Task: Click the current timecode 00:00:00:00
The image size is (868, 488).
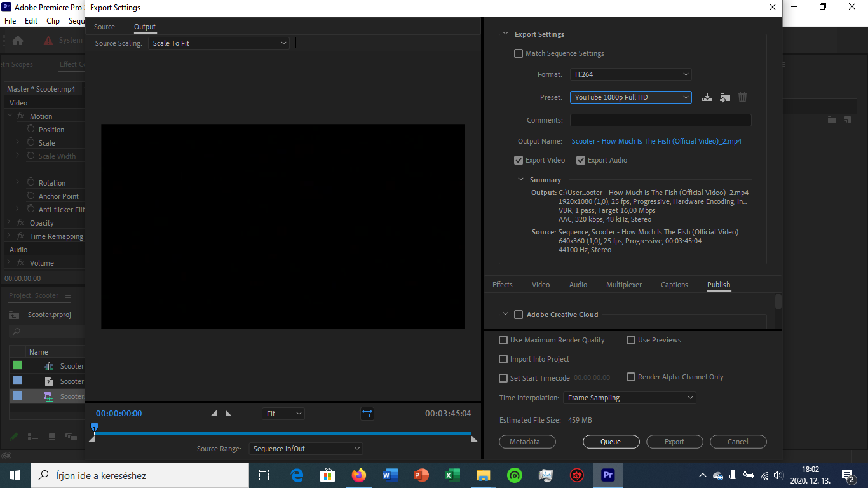Action: pos(119,414)
